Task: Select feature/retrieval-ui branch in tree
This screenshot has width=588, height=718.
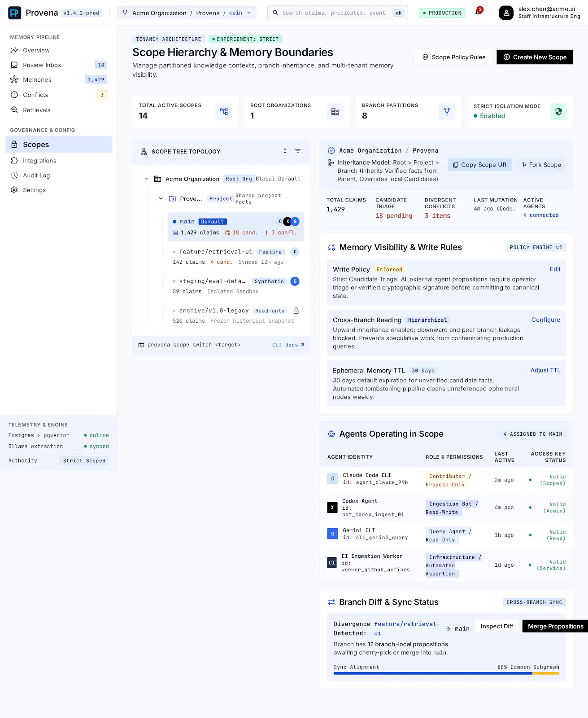Action: (236, 257)
